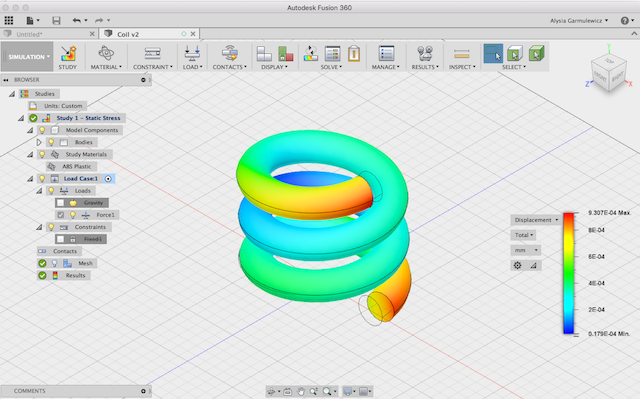Image resolution: width=640 pixels, height=399 pixels.
Task: Click the displacement color legend bar
Action: click(569, 273)
